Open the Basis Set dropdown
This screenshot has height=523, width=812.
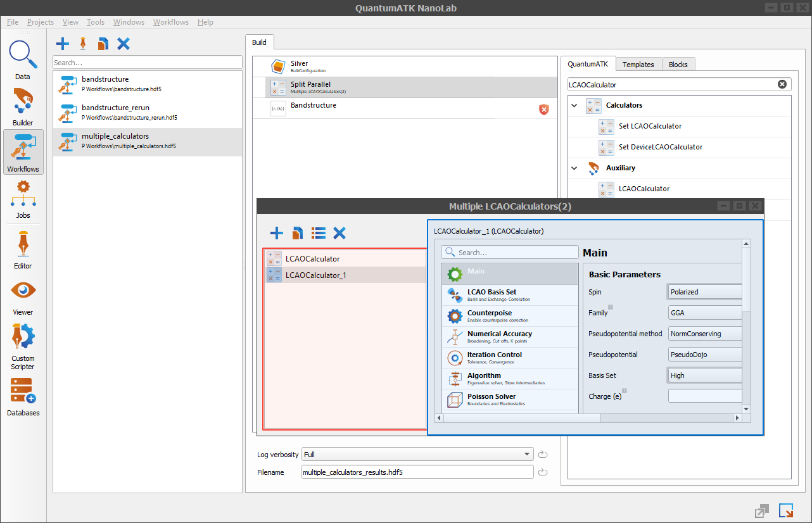(x=705, y=375)
